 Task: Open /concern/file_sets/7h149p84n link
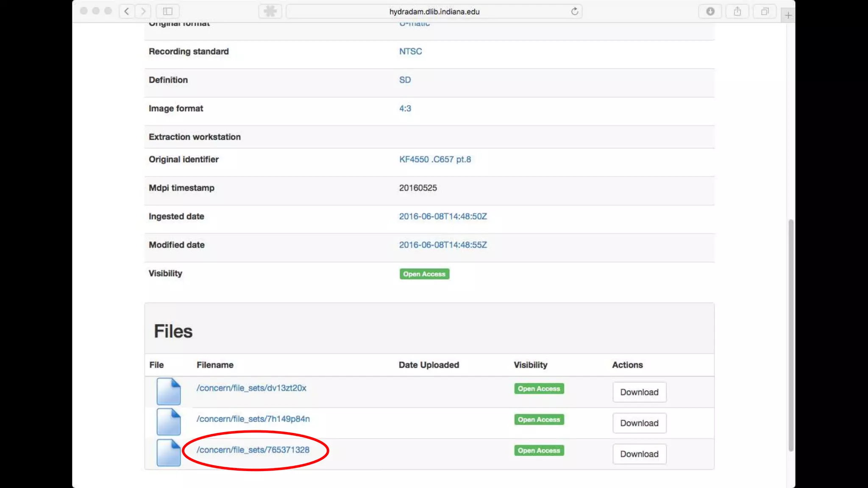click(x=253, y=419)
